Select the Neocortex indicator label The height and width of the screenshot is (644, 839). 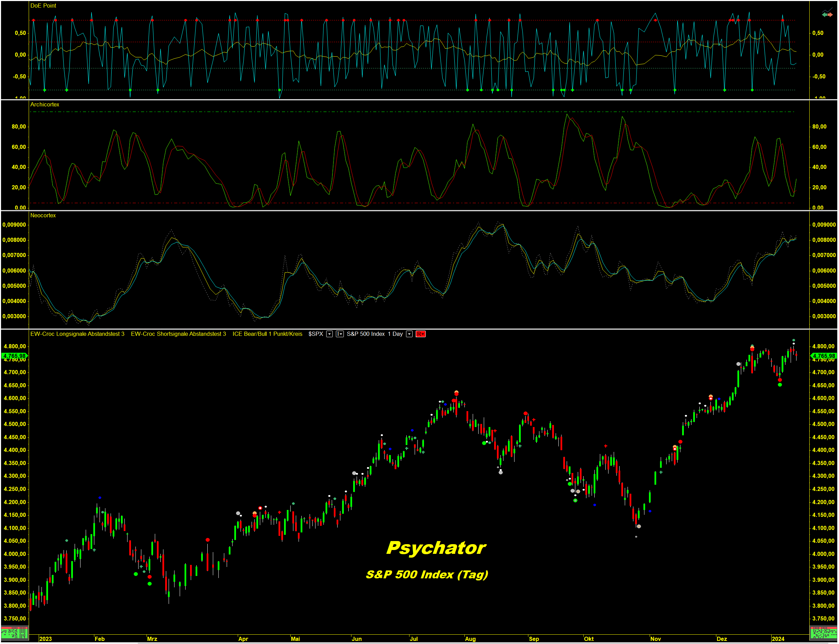click(43, 216)
